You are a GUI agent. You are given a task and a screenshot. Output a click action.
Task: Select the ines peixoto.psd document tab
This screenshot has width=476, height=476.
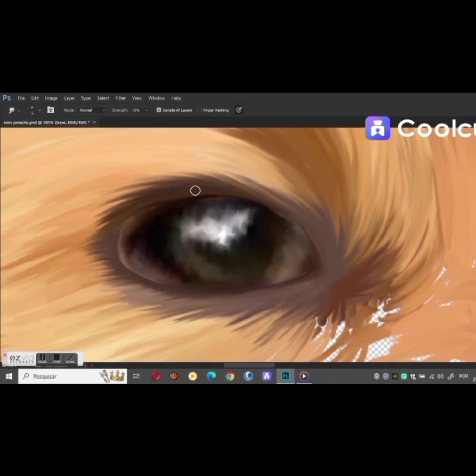click(47, 122)
